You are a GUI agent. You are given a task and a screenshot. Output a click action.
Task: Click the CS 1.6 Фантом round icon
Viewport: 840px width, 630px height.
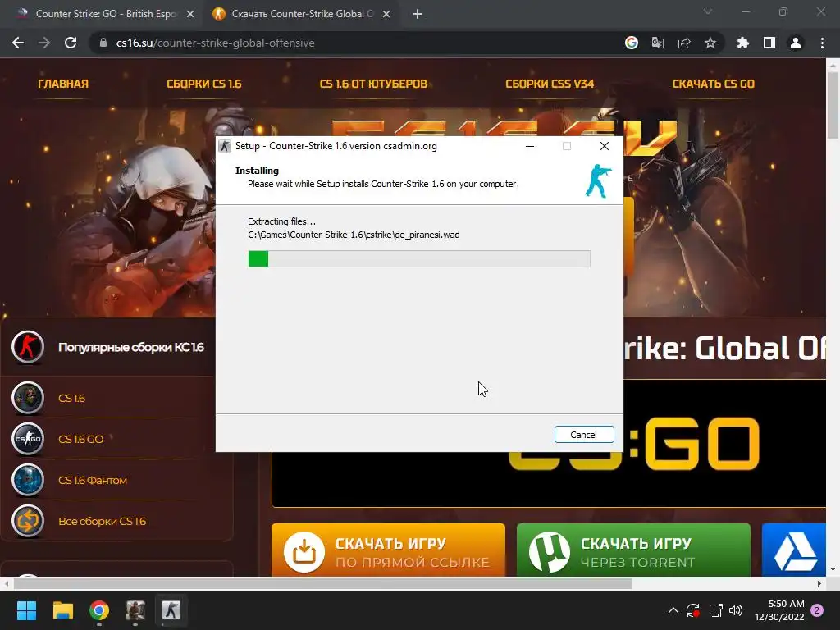tap(27, 480)
